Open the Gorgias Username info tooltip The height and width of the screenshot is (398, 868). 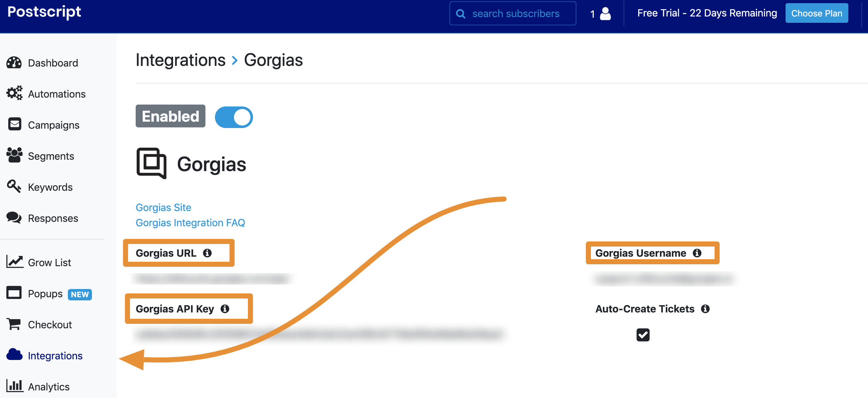click(x=697, y=253)
